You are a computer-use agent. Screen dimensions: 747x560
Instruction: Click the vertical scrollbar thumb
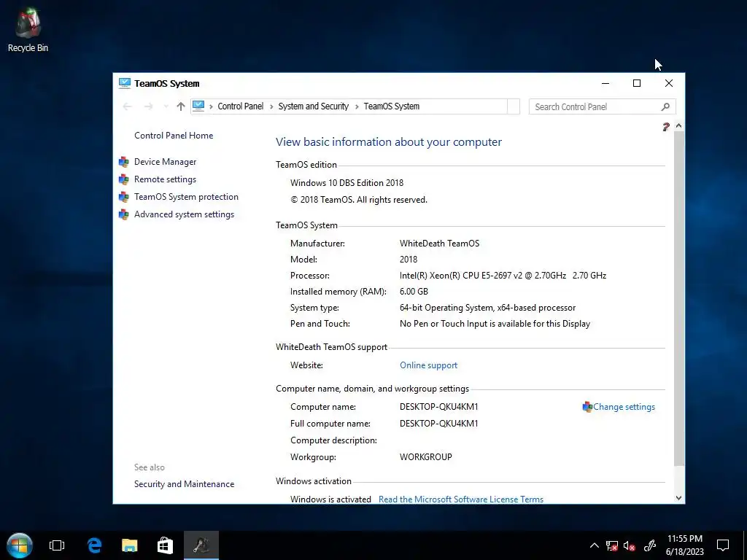pos(679,298)
